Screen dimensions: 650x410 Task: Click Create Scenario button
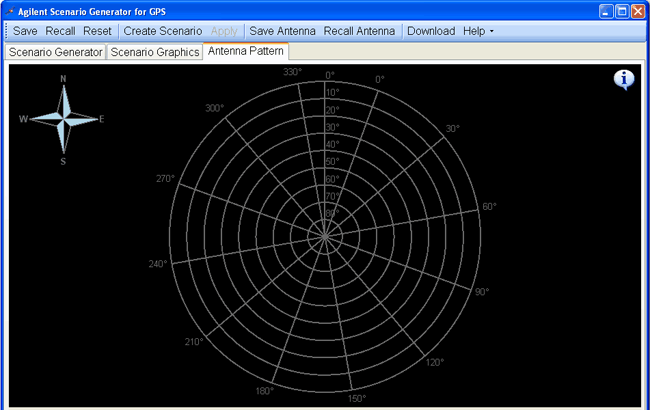coord(162,31)
